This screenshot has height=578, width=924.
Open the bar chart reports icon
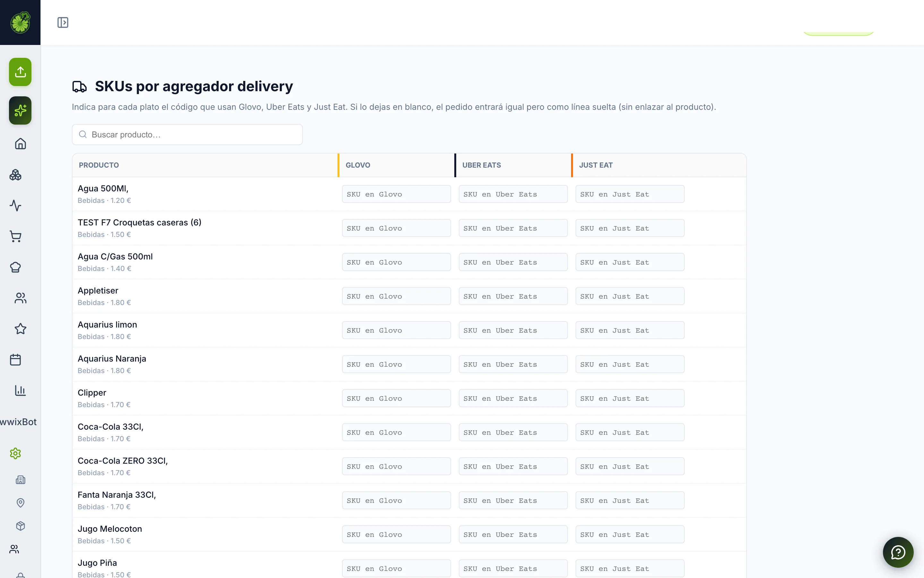pos(20,390)
